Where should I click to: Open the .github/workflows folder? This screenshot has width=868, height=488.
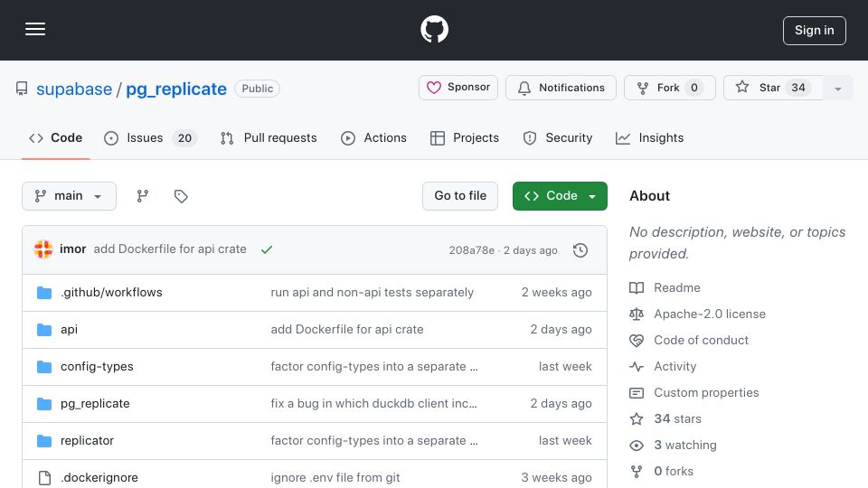tap(111, 292)
